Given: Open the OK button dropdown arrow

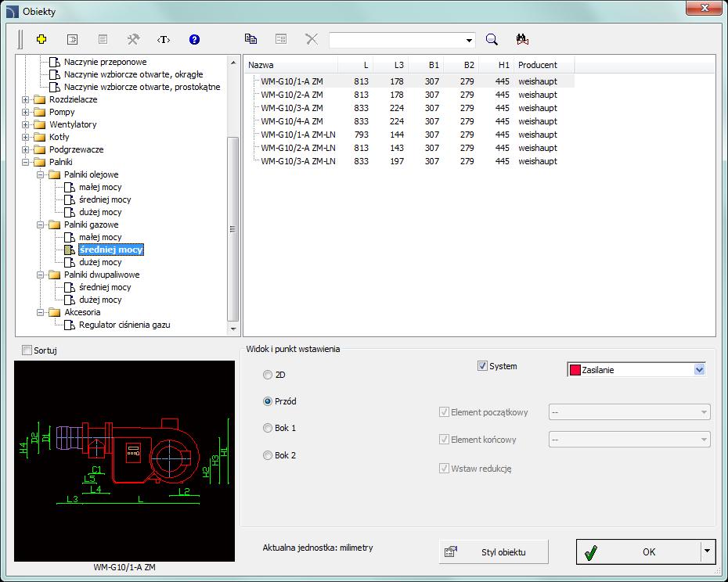Looking at the screenshot, I should click(707, 551).
